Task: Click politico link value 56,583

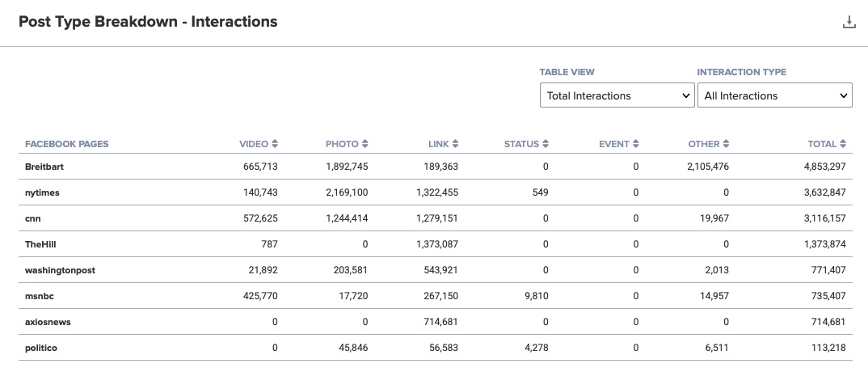Action: coord(444,349)
